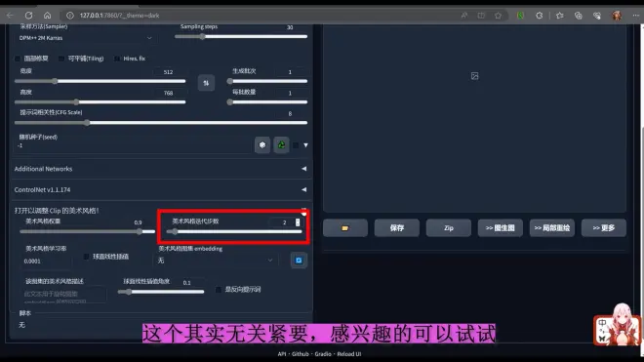
Task: Expand the Additional Networks section
Action: point(161,169)
